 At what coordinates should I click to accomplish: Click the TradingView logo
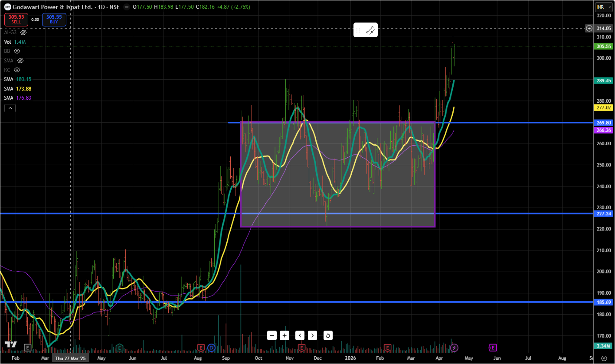(10, 344)
